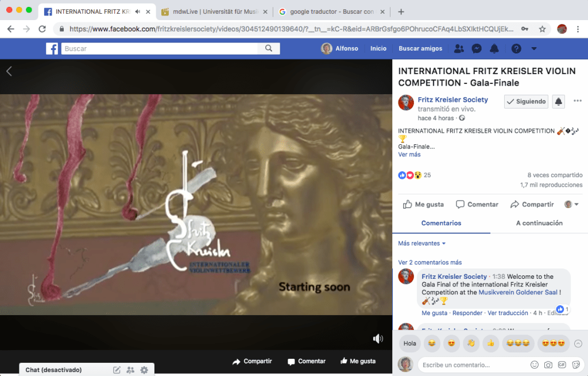Send the Hola quick reaction
Viewport: 588px width, 376px height.
point(409,343)
